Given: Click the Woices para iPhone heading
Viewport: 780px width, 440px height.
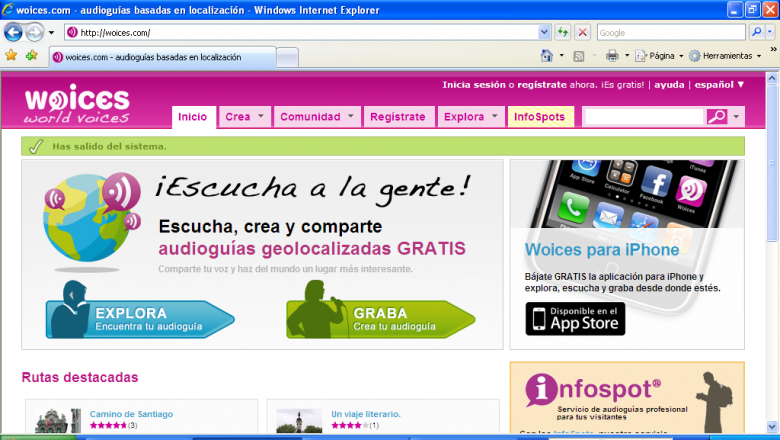Looking at the screenshot, I should (x=602, y=250).
